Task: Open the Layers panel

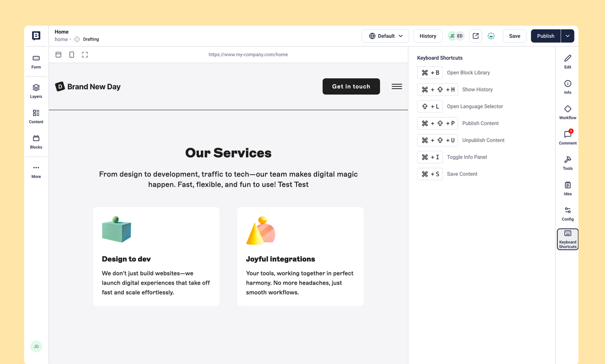Action: (36, 91)
